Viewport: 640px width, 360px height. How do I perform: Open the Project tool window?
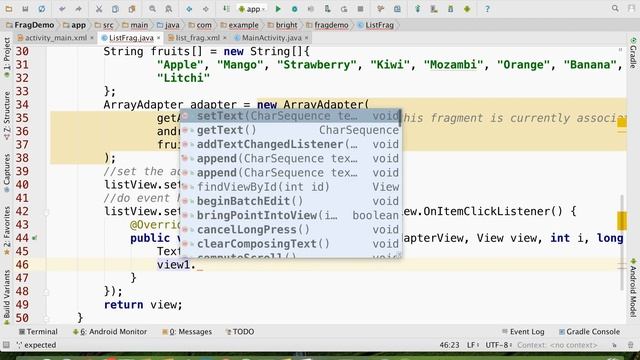(x=7, y=57)
